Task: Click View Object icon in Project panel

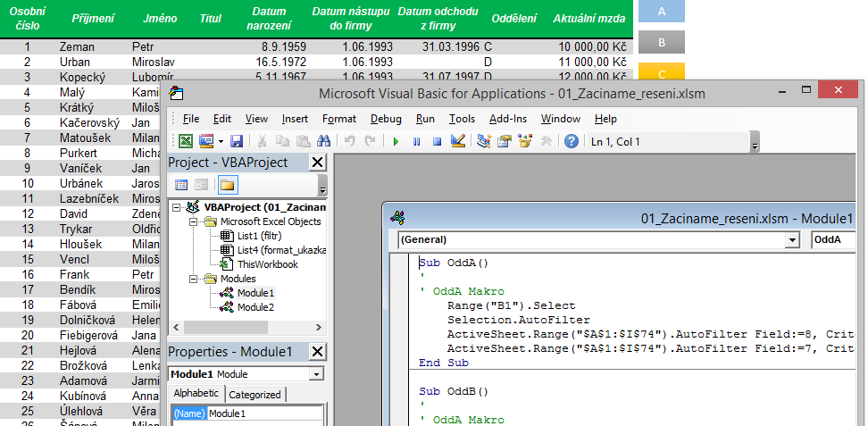Action: [201, 185]
